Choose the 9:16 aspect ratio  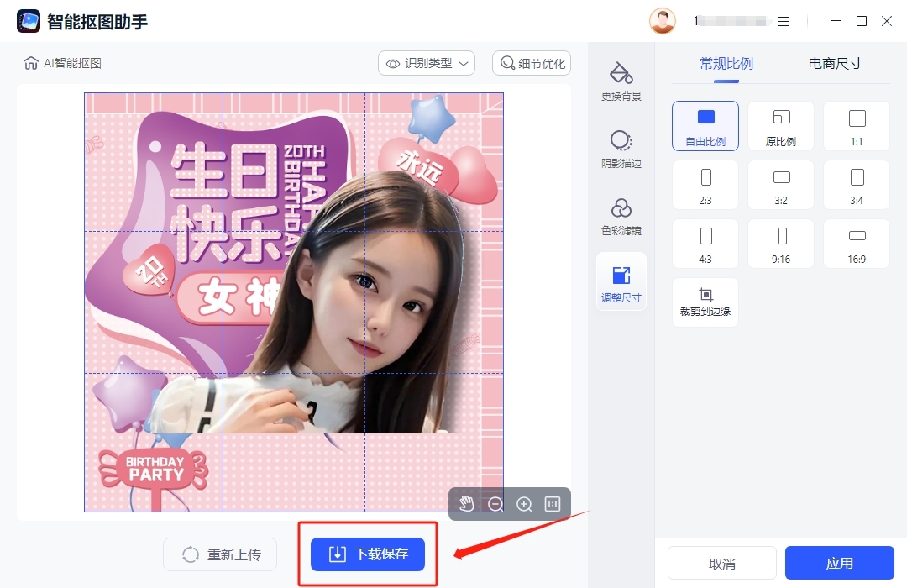(x=781, y=244)
